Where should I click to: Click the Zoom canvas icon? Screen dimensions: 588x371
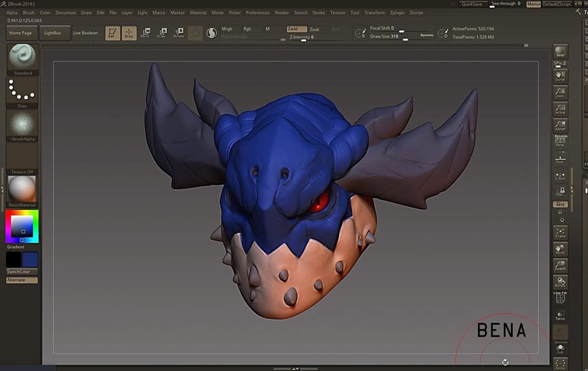(x=560, y=92)
